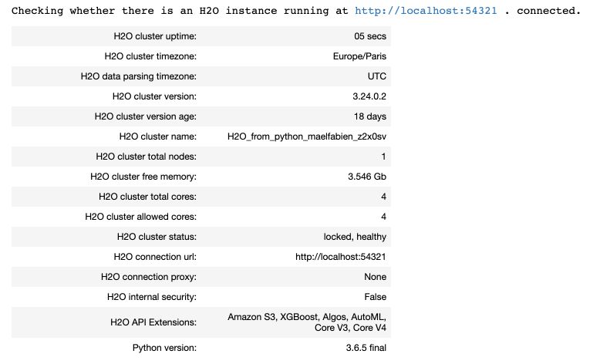600x364 pixels.
Task: Click the connection url value in the table
Action: pyautogui.click(x=340, y=257)
